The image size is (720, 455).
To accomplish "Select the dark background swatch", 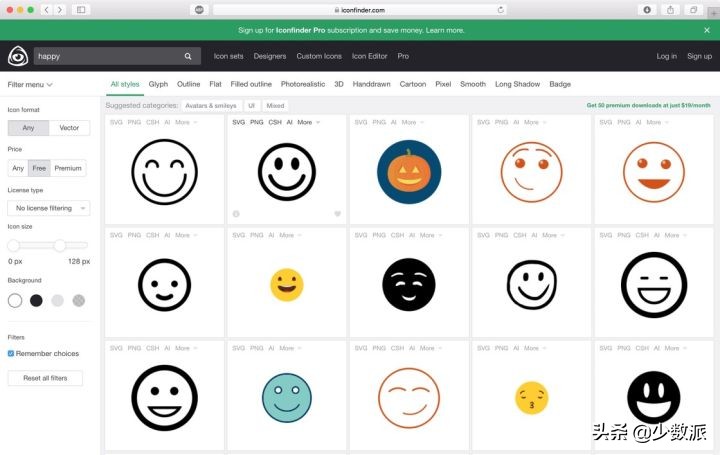I will pos(36,300).
